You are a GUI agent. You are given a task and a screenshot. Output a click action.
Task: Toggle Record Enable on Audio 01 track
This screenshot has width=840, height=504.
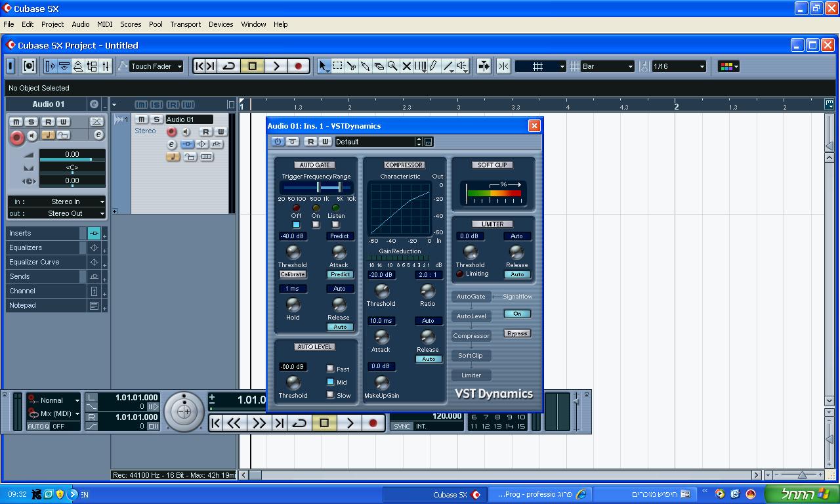point(171,132)
